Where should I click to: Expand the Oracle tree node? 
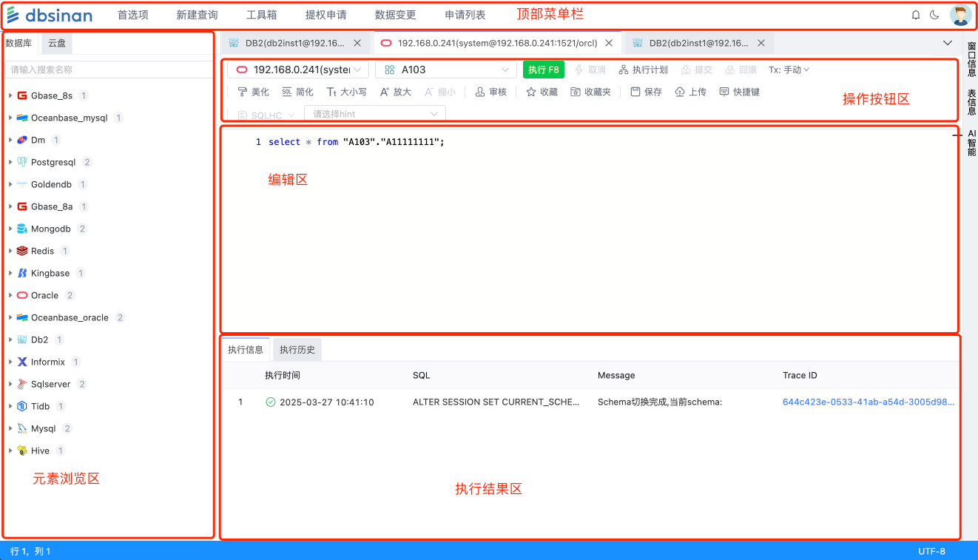pos(10,295)
